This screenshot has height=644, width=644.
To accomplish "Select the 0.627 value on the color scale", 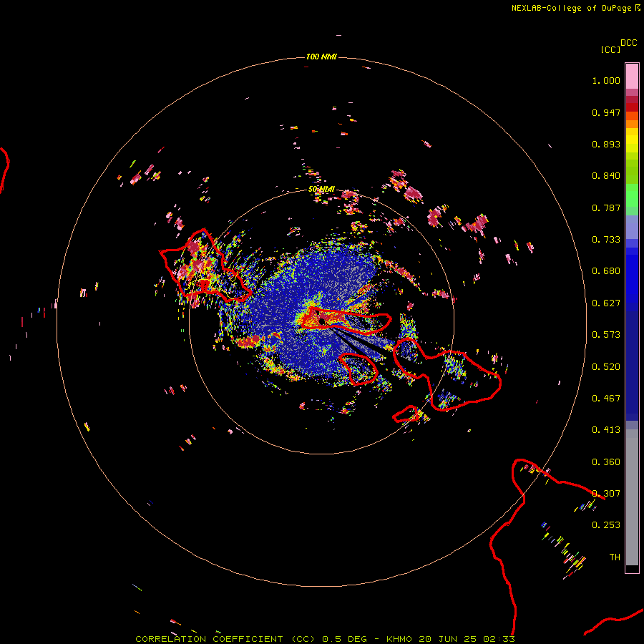I will (606, 303).
